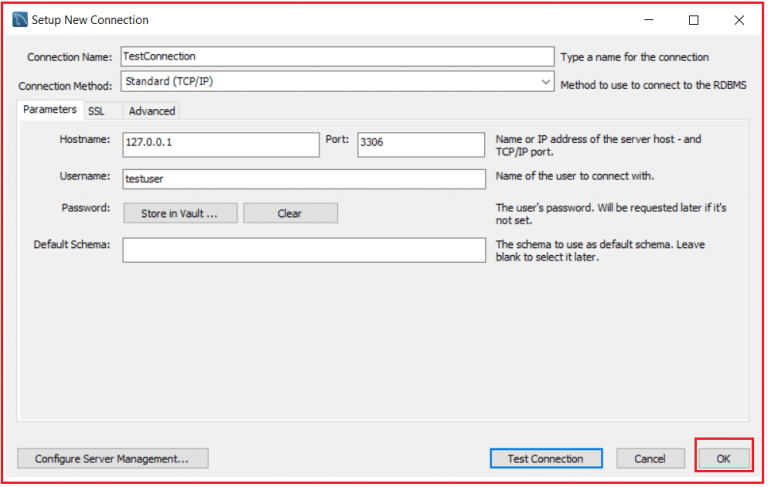The width and height of the screenshot is (768, 487).
Task: Open Configure Server Management
Action: (x=112, y=459)
